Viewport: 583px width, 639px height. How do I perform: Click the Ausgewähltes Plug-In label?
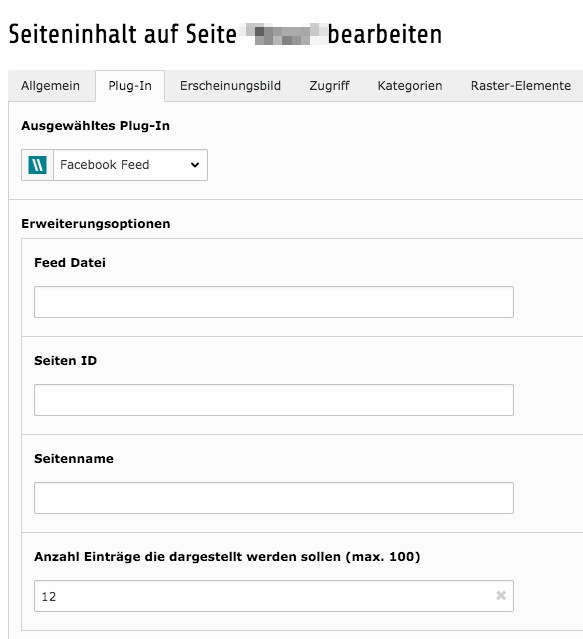(95, 126)
